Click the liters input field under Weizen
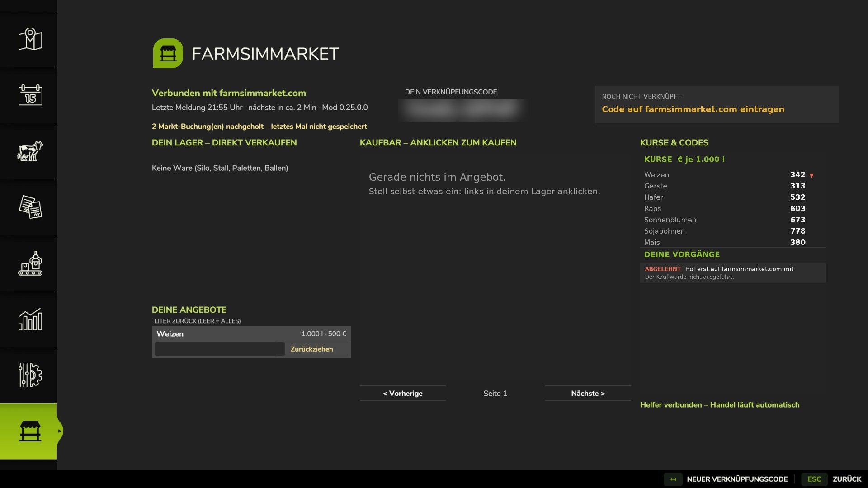 (x=220, y=349)
